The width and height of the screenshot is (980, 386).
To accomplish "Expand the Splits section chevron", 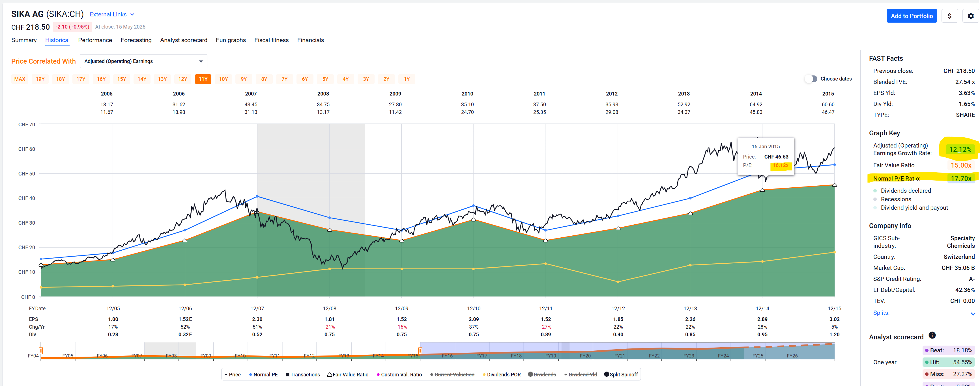I will pos(973,313).
